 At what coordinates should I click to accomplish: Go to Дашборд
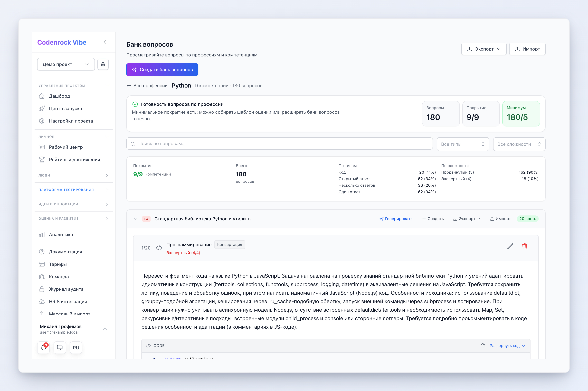coord(59,96)
